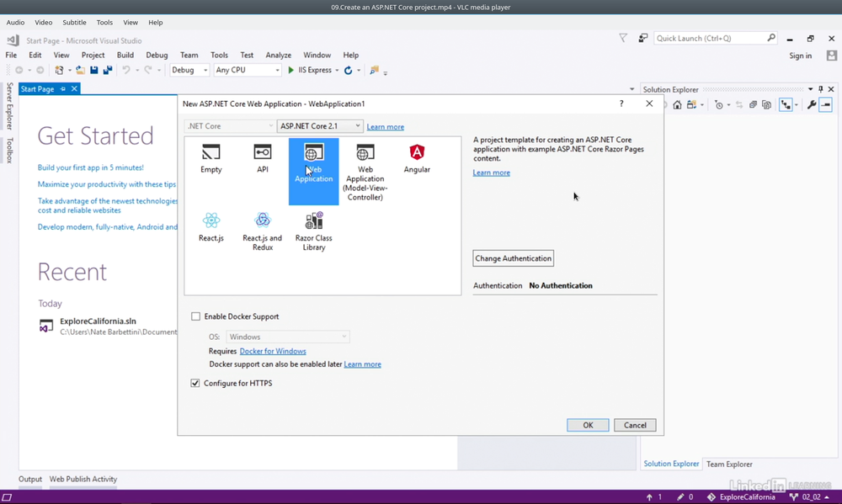This screenshot has height=504, width=842.
Task: Open the Analyze menu
Action: (278, 56)
